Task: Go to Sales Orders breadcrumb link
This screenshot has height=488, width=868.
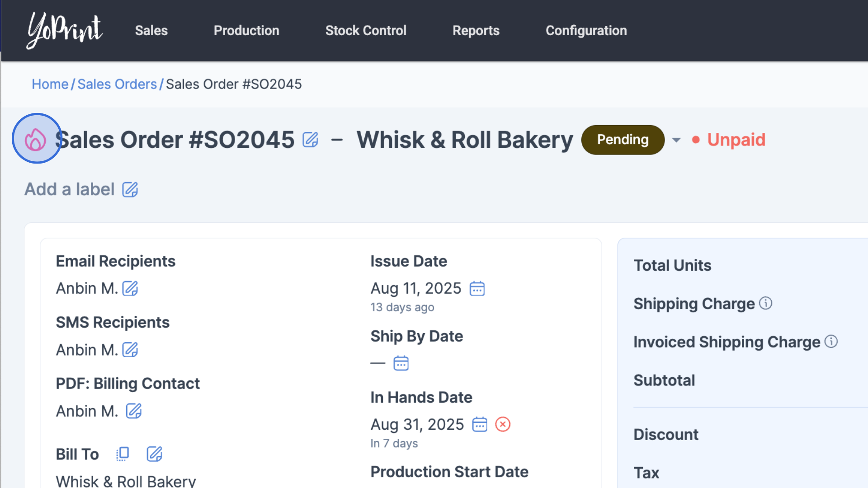Action: (117, 84)
